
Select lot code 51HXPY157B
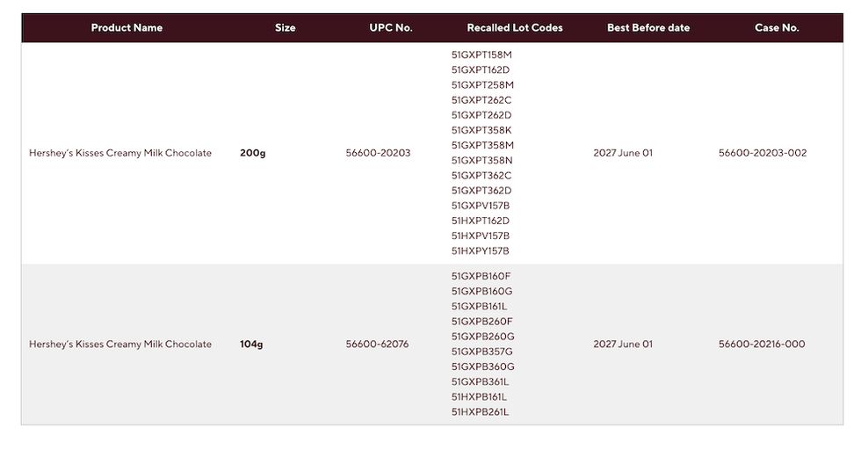point(480,250)
